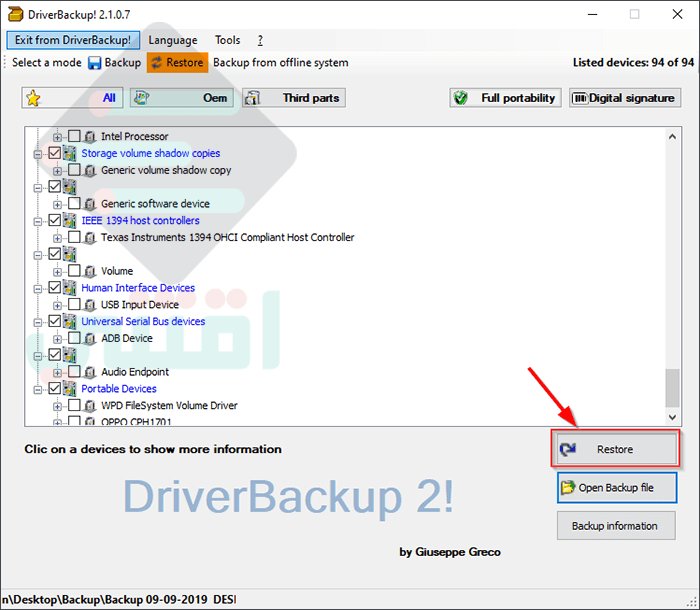Collapse Storage volume shadow copies node
The image size is (700, 610).
(38, 155)
